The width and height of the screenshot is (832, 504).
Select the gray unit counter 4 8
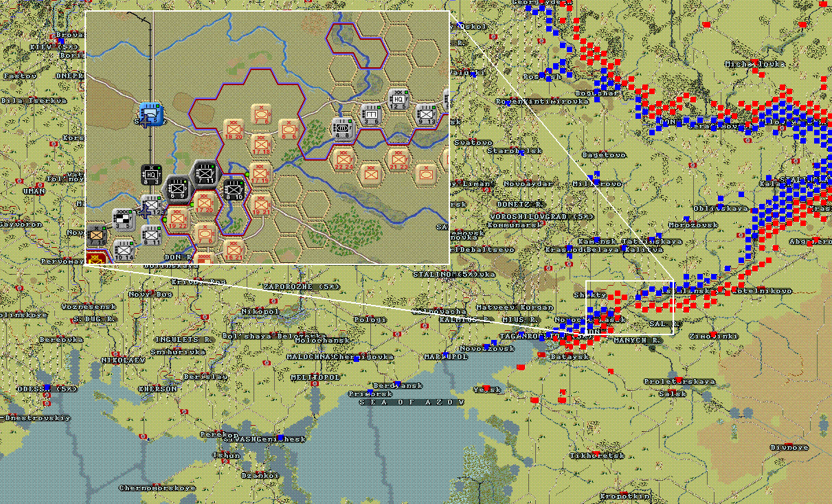click(343, 128)
